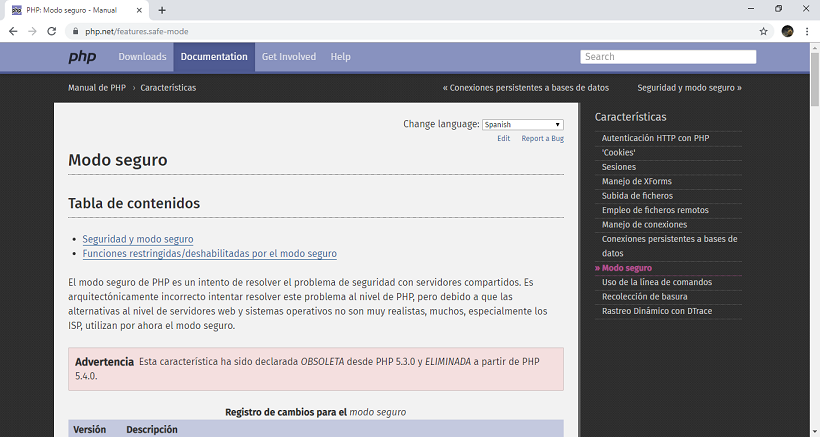Open the Help navigation item
The height and width of the screenshot is (437, 820).
point(340,56)
